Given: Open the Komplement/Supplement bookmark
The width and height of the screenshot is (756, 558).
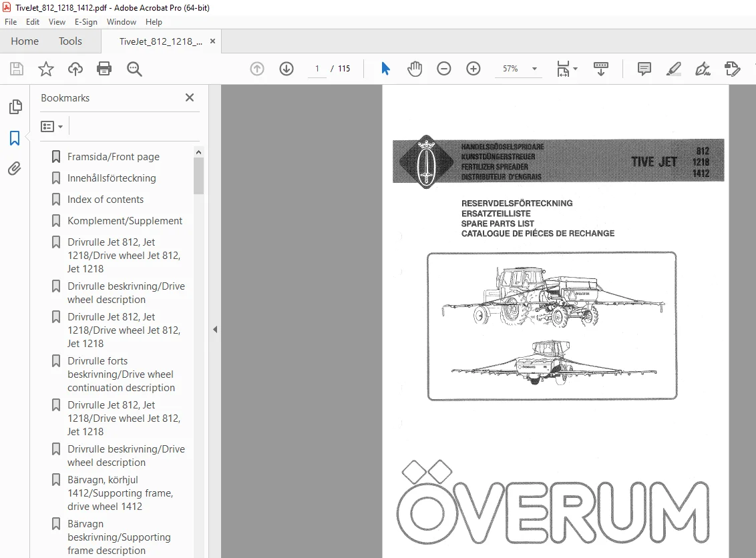Looking at the screenshot, I should [x=125, y=220].
